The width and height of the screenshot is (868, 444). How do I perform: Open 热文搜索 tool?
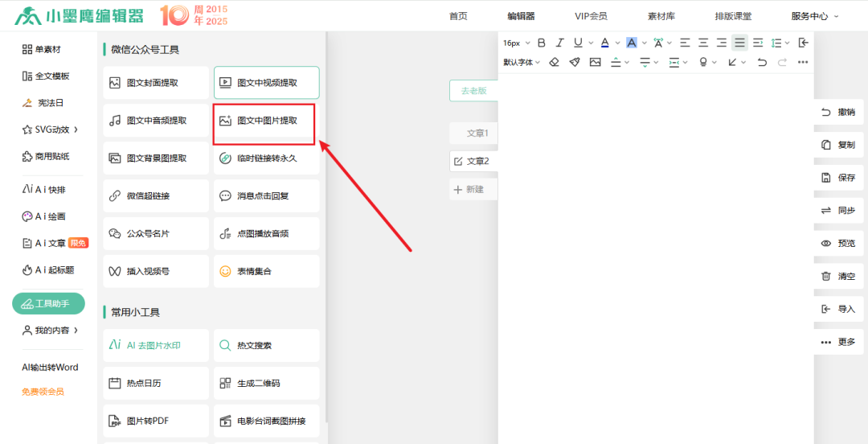click(267, 345)
